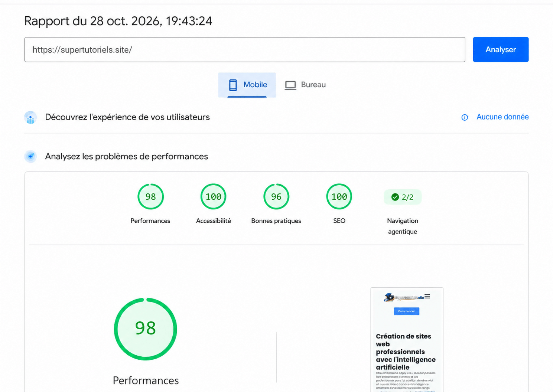The height and width of the screenshot is (392, 553).
Task: Click the preview heading "Création de sites web"
Action: pyautogui.click(x=406, y=352)
